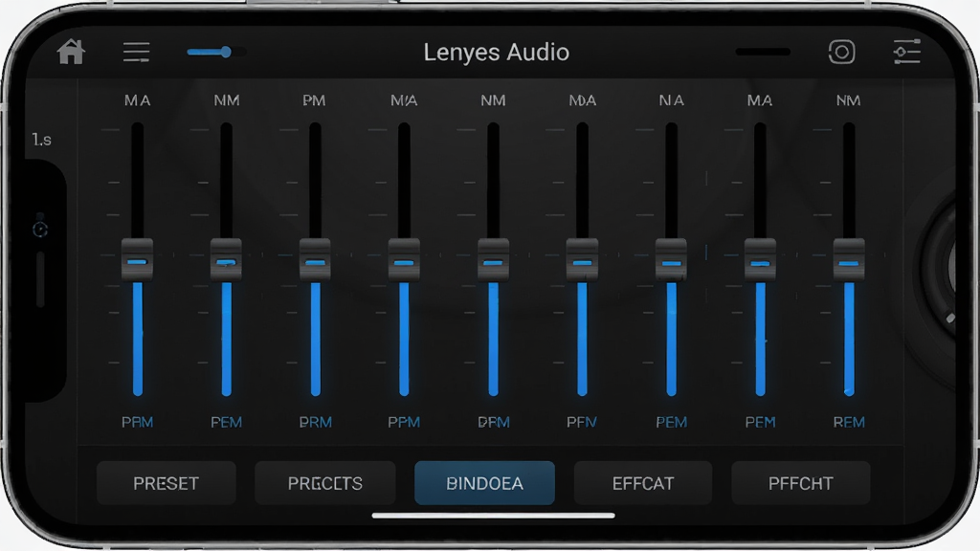Switch to the PRESET tab

pyautogui.click(x=167, y=483)
